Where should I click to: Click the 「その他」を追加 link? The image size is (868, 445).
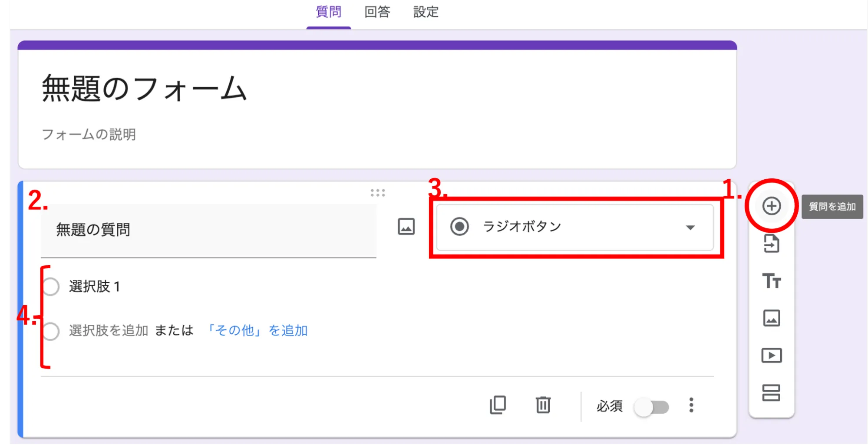256,330
